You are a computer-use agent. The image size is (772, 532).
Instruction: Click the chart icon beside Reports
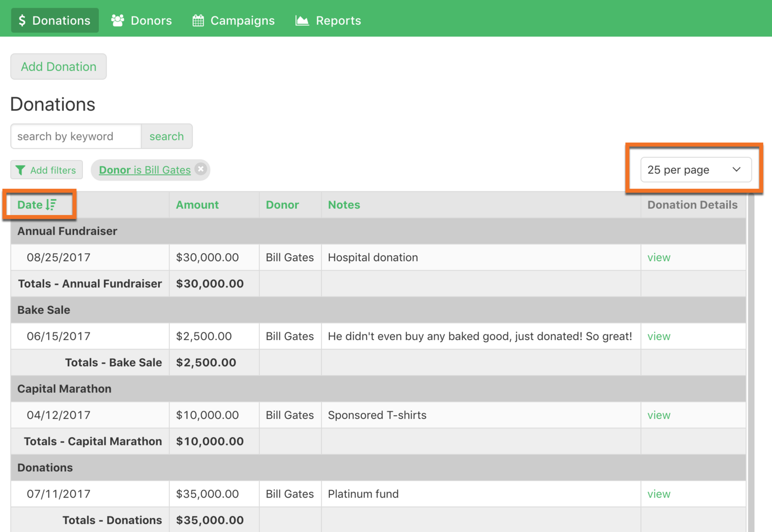pyautogui.click(x=302, y=21)
